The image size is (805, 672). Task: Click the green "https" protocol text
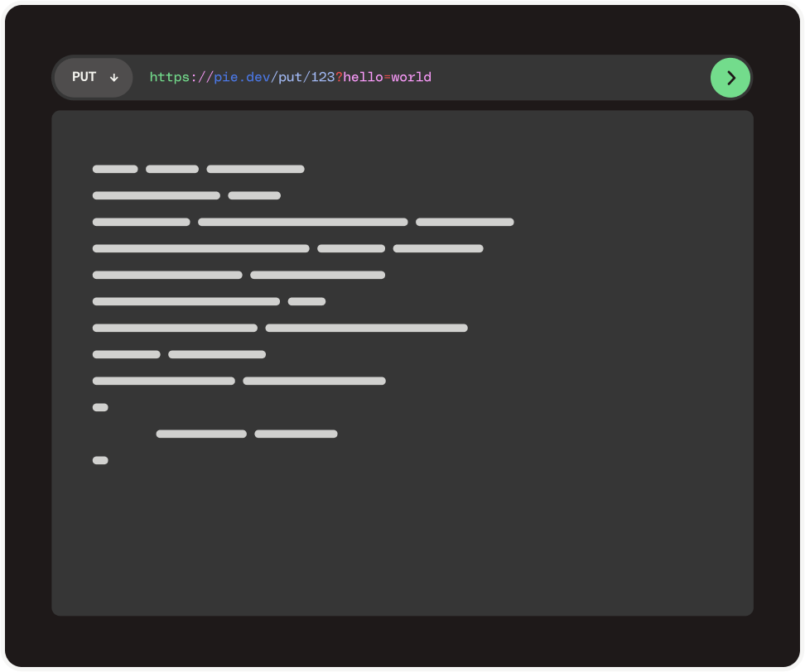click(169, 77)
